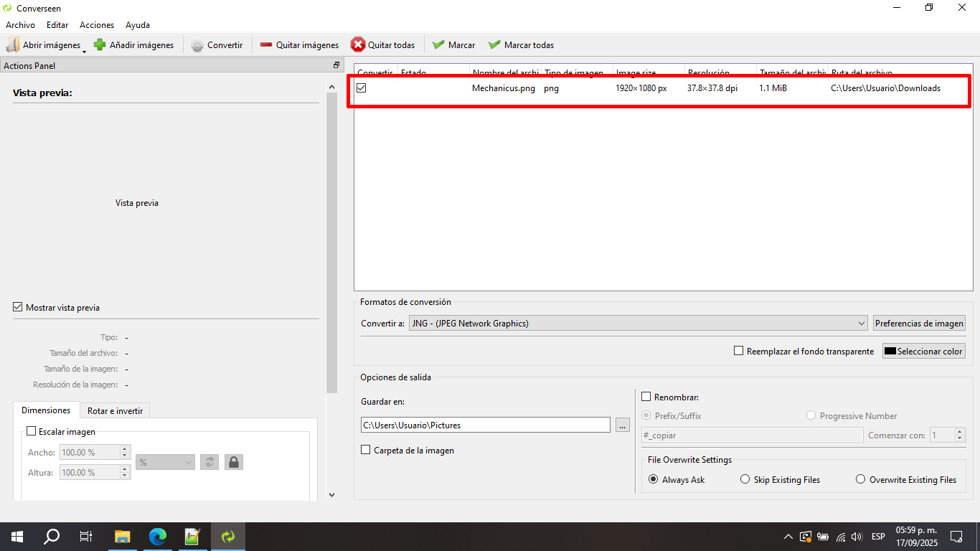980x551 pixels.
Task: Toggle Mostrar vista previa checkbox
Action: click(18, 307)
